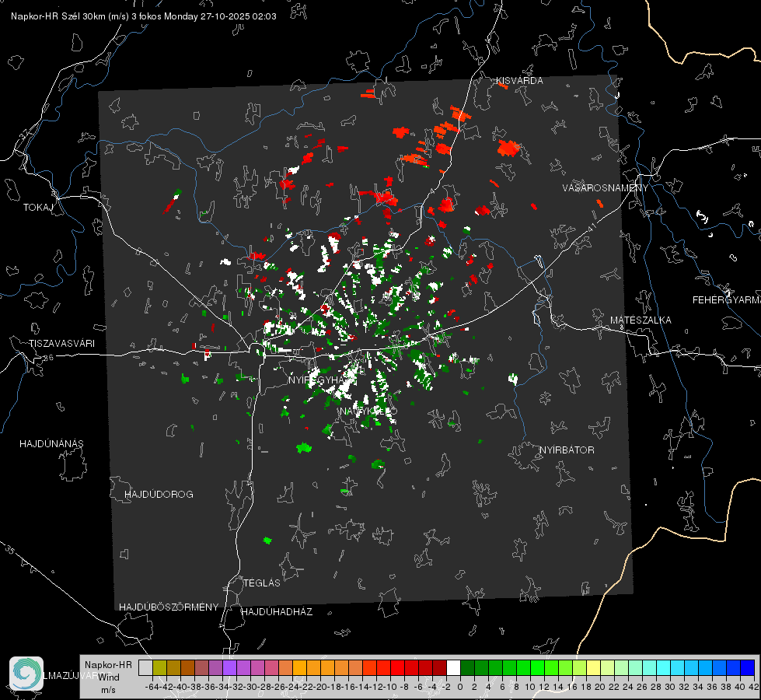Select the VÁSÁROSNAMÉNY city label
761x700 pixels.
(606, 188)
